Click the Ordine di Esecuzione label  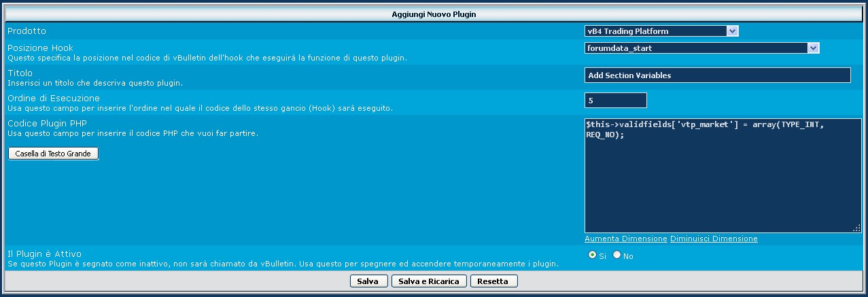pyautogui.click(x=54, y=98)
